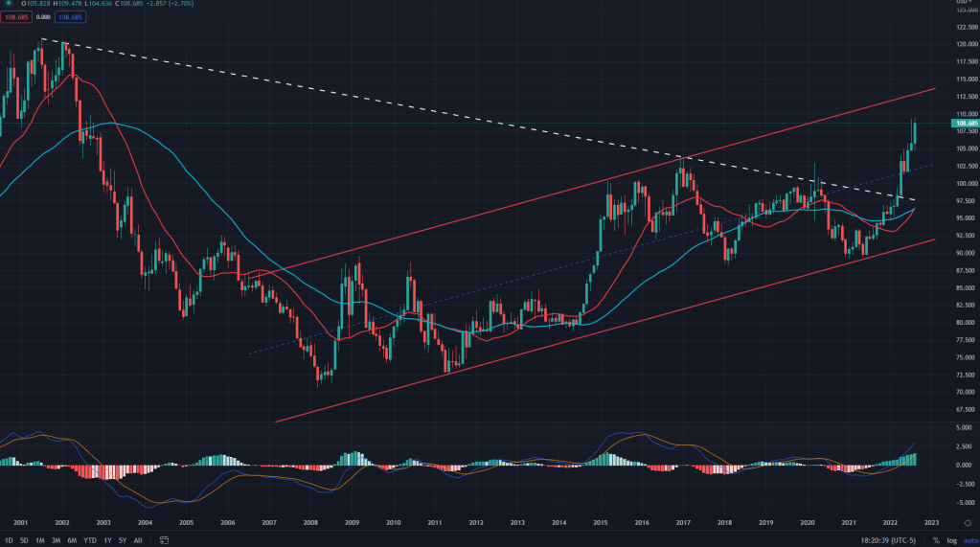The width and height of the screenshot is (980, 547).
Task: Click the red sell price box 108.685
Action: point(16,17)
